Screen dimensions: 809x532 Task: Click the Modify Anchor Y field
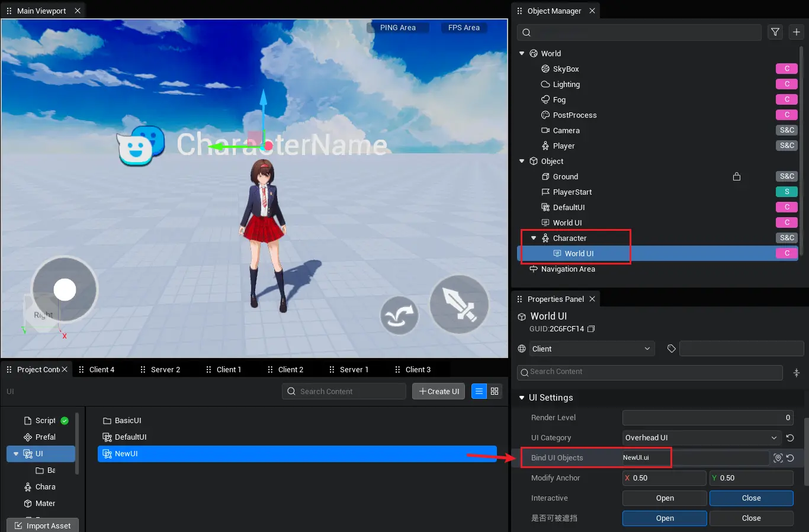(752, 478)
